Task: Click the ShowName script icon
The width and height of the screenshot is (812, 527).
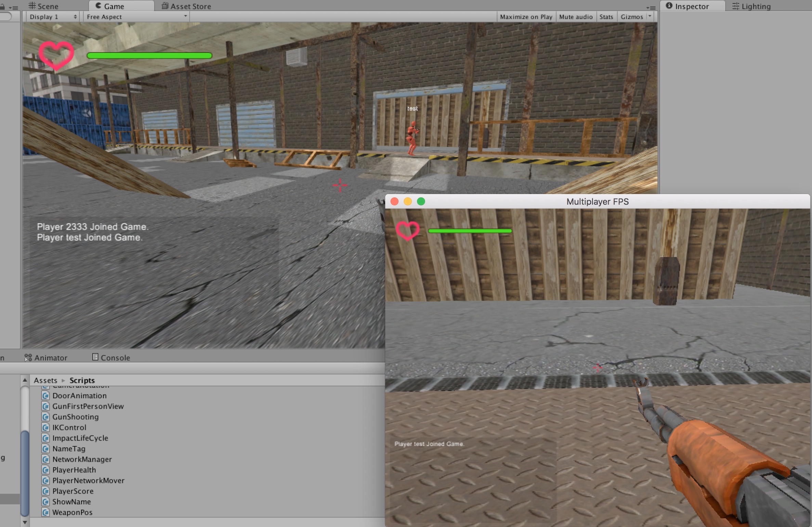Action: [45, 502]
